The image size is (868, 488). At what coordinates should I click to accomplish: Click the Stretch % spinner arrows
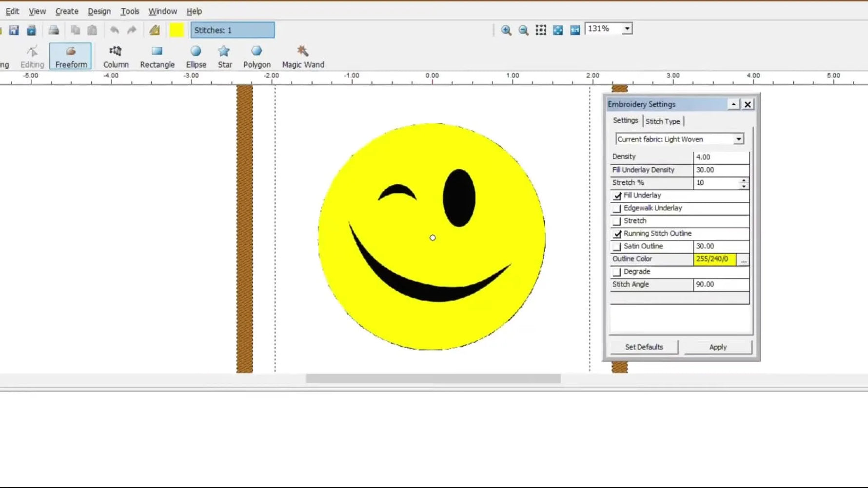(x=744, y=183)
